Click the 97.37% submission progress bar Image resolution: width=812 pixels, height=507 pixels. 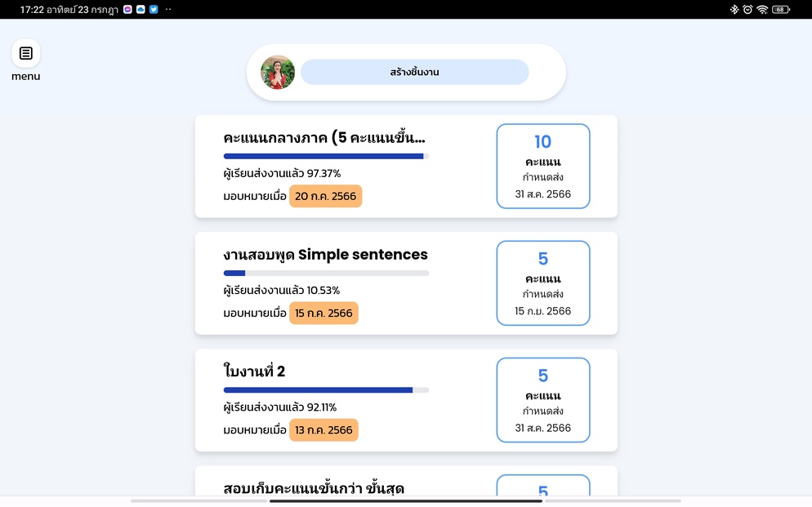(x=326, y=156)
